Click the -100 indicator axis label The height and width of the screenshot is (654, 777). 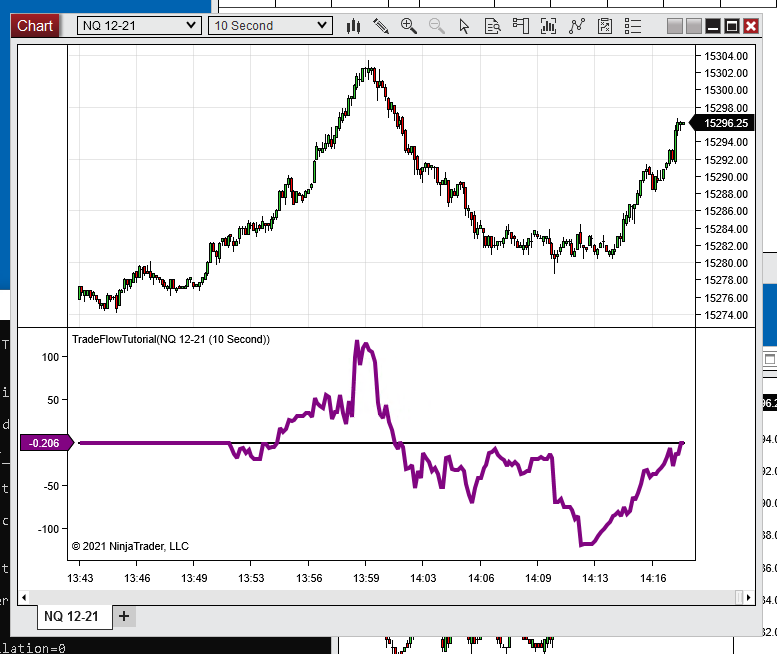click(x=48, y=529)
